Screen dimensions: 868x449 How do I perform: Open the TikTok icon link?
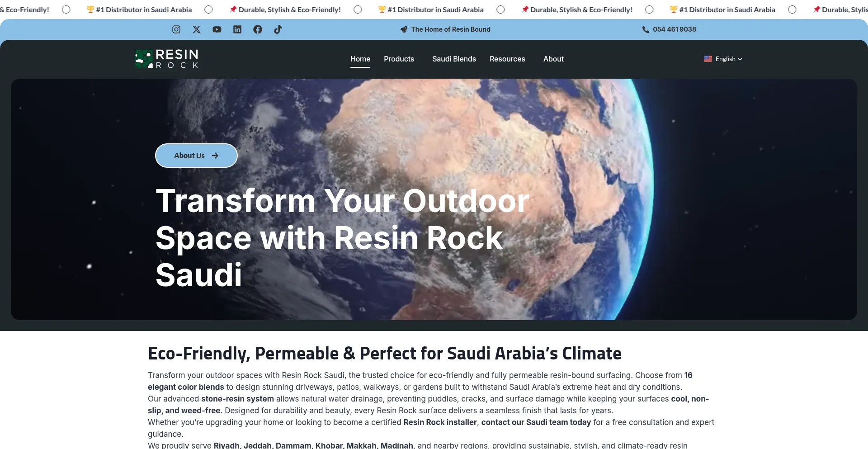(x=278, y=29)
